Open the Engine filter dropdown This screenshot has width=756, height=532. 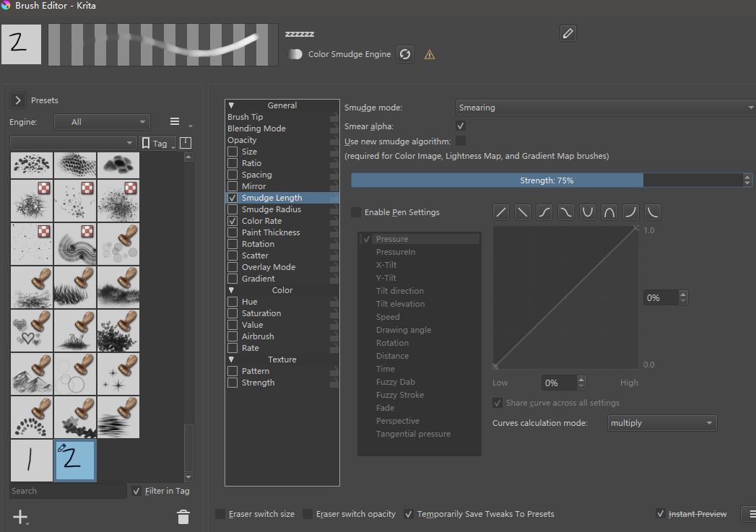102,122
